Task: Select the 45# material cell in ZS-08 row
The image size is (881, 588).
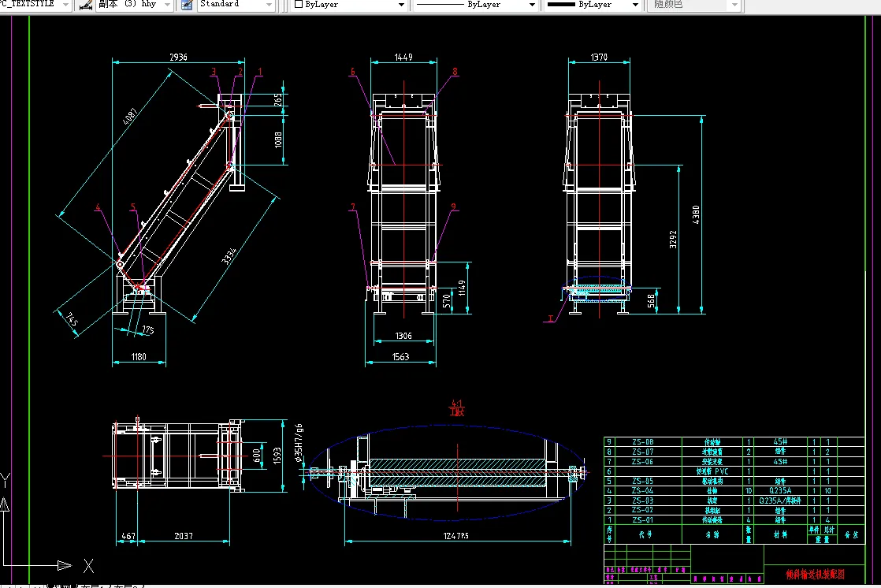Action: tap(780, 442)
